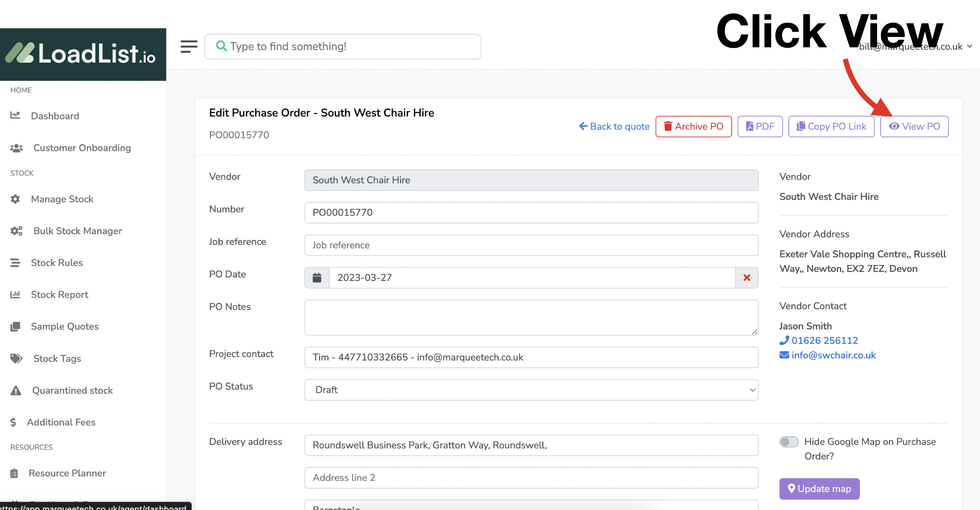
Task: Click the Address line 2 field
Action: point(531,478)
